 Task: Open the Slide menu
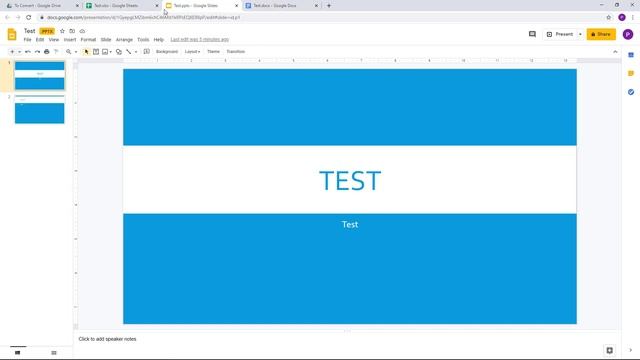pyautogui.click(x=106, y=40)
